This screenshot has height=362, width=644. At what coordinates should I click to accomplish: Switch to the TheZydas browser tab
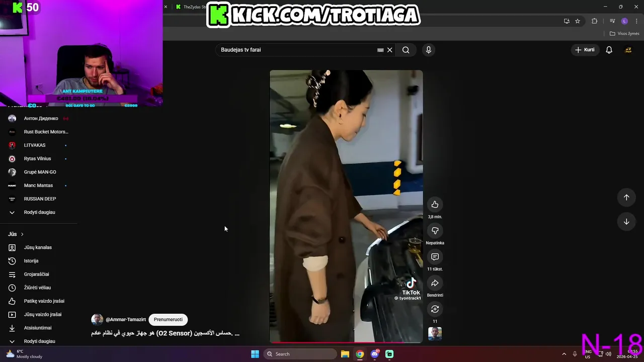[191, 7]
